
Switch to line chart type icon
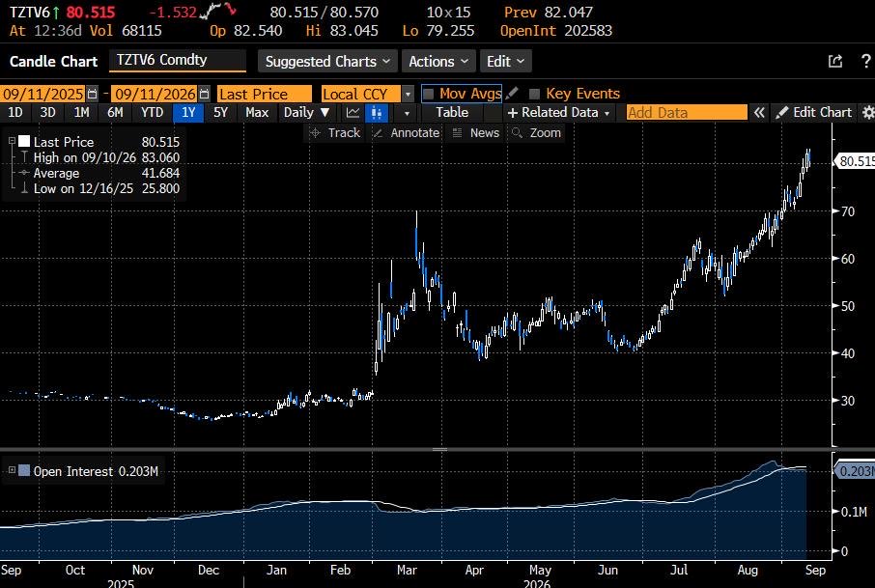[353, 113]
